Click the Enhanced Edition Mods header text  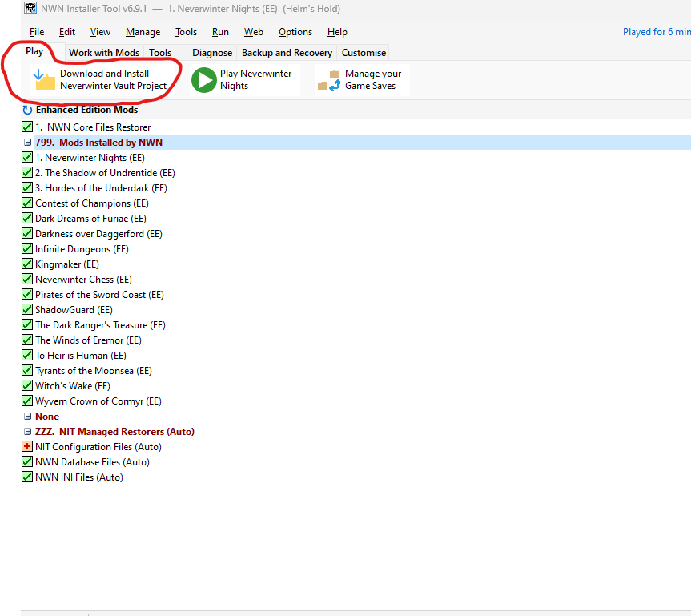coord(86,110)
